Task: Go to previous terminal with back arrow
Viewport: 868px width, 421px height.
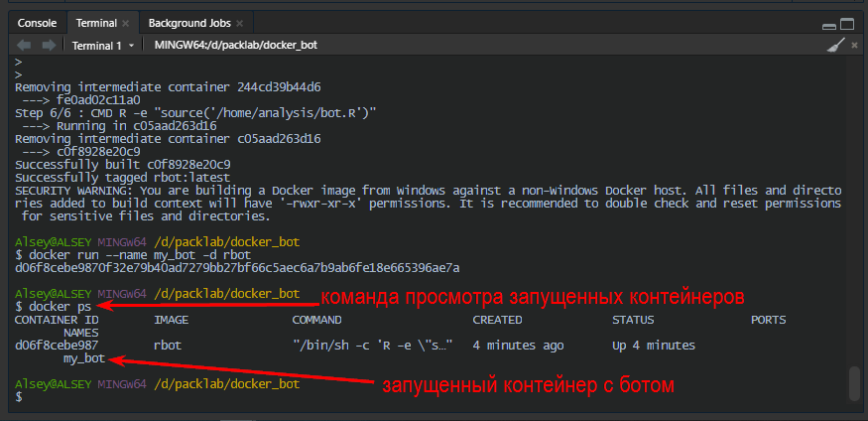Action: point(24,46)
